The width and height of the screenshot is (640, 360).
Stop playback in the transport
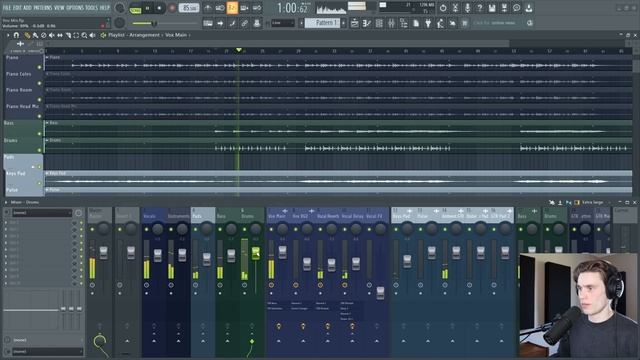(160, 8)
